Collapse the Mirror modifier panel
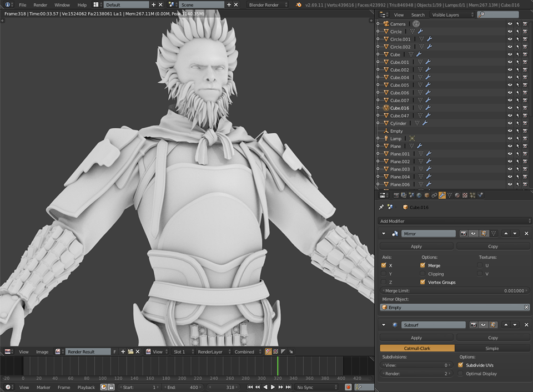533x392 pixels. [x=384, y=234]
